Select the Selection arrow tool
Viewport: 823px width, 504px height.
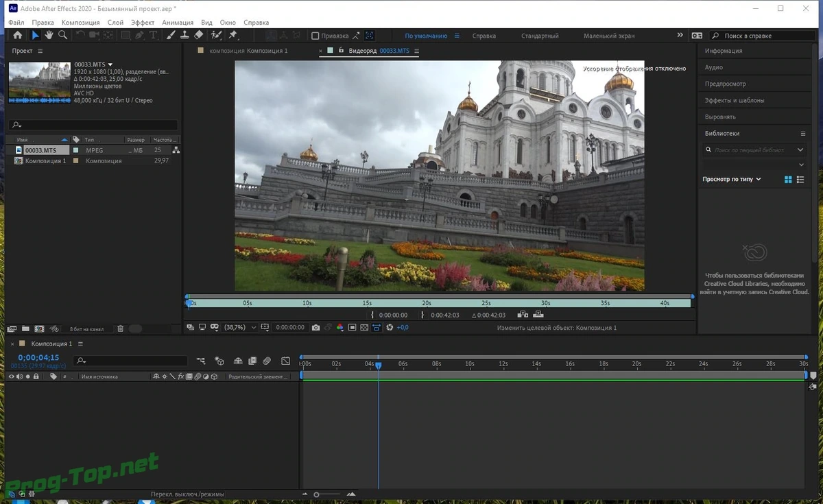(x=36, y=35)
